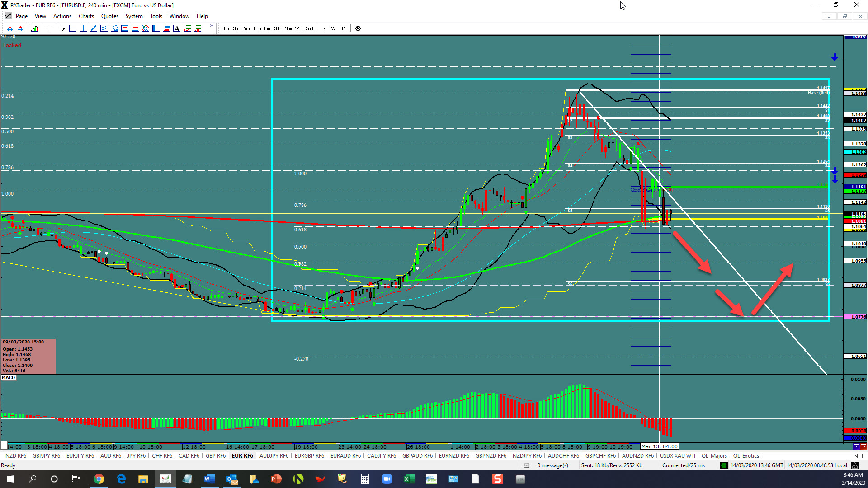
Task: Select the crosshair cursor tool
Action: 48,28
